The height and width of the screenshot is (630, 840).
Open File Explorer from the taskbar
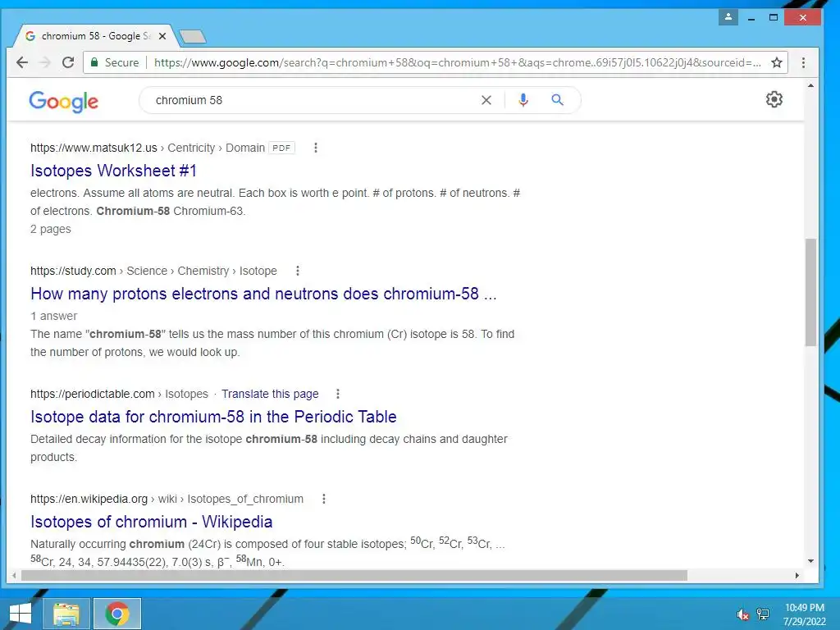click(66, 614)
